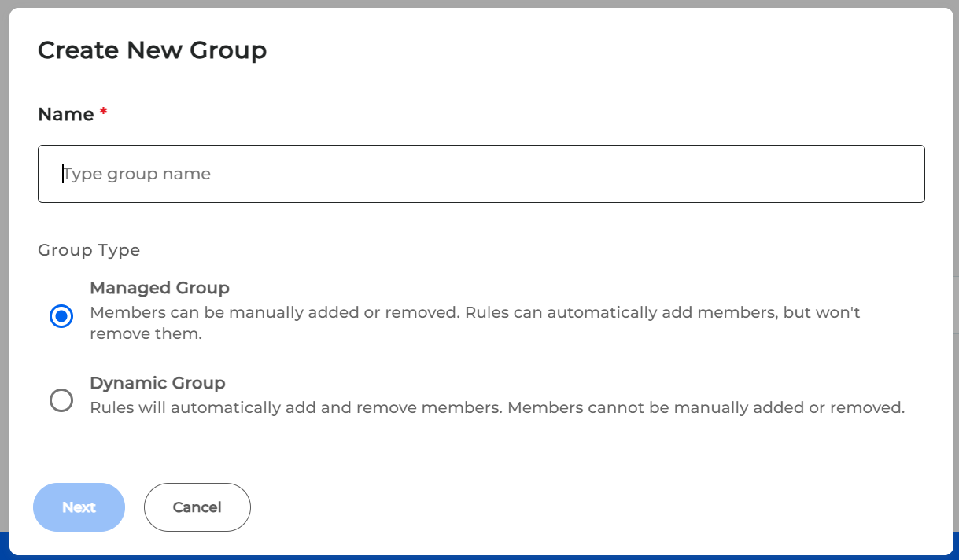Click the "Create New Group" dialog heading
The image size is (959, 560).
[x=152, y=50]
